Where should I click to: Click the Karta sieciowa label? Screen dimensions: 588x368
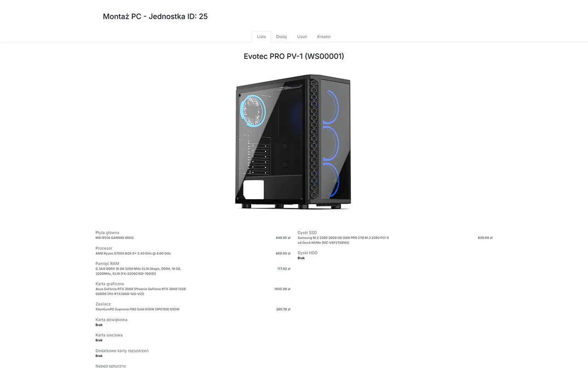(x=109, y=335)
